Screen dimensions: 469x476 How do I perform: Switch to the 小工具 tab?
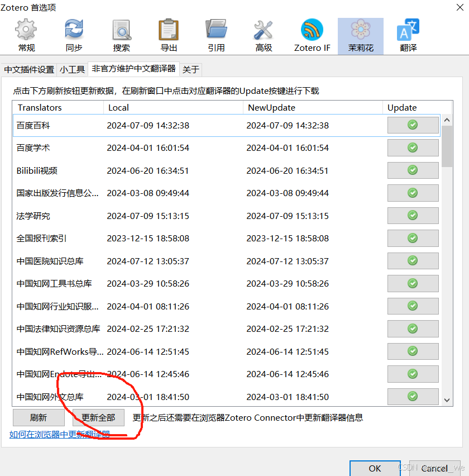[x=72, y=69]
